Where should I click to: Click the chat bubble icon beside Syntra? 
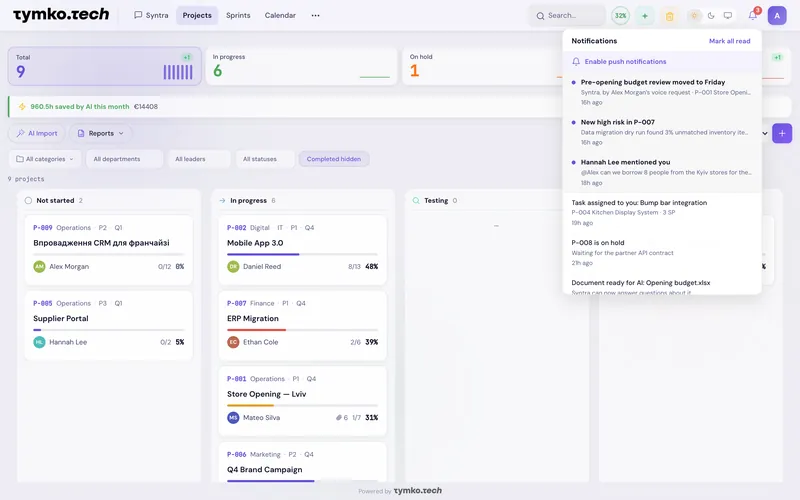tap(138, 15)
